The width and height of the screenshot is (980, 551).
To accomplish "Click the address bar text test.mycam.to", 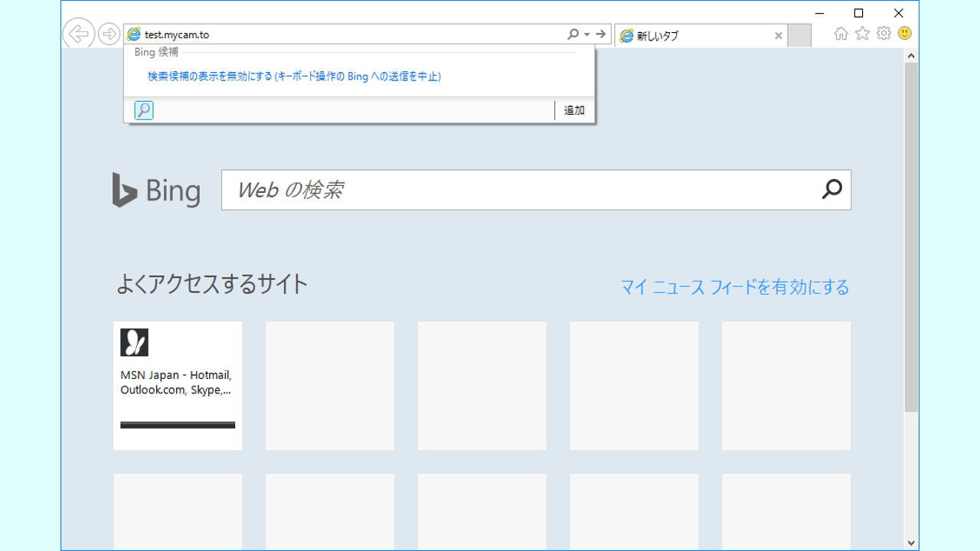I will tap(177, 34).
